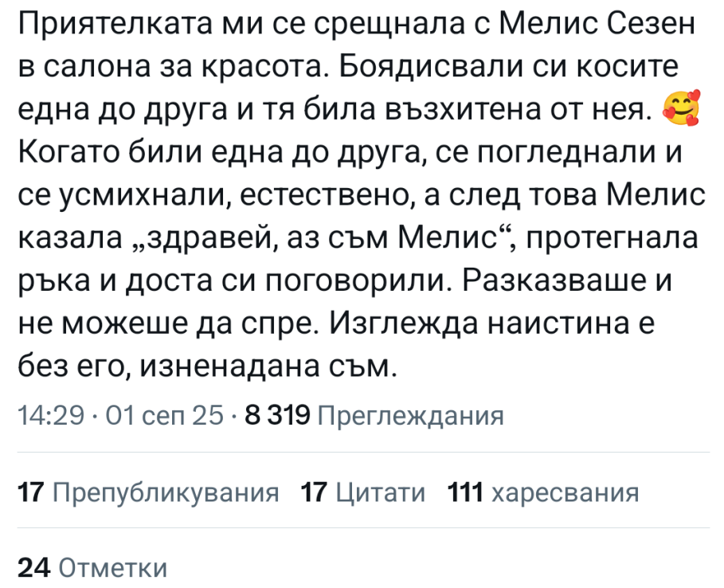Open the Цитати quotes list
Viewport: 724px width, 588px height.
pos(380,493)
